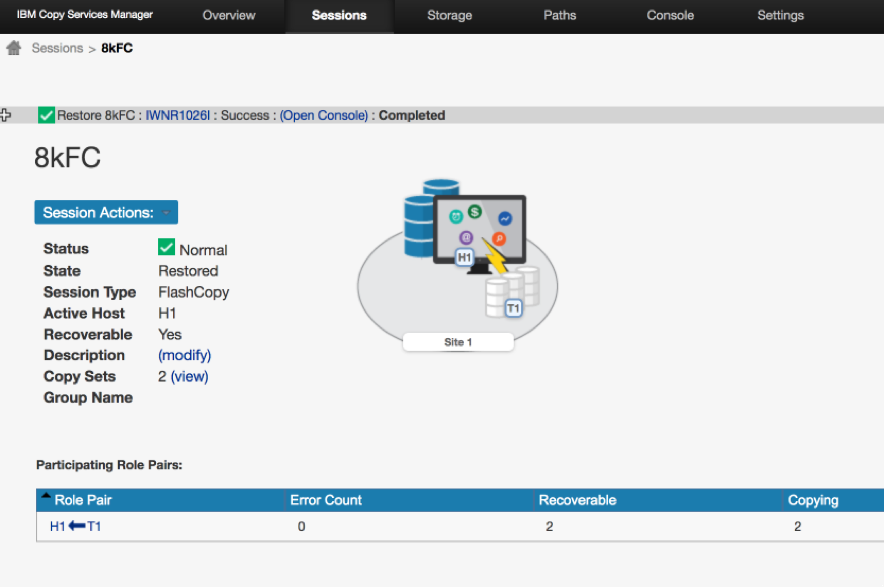Image resolution: width=884 pixels, height=587 pixels.
Task: Open the Sessions tab
Action: pos(339,16)
